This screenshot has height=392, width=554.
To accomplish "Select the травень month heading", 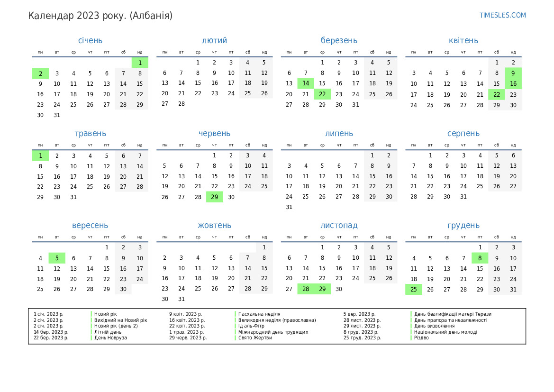I will click(x=90, y=134).
